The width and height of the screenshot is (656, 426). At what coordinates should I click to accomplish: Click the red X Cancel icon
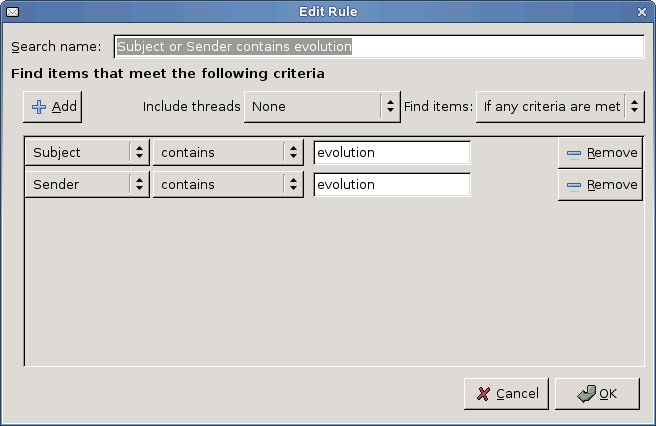tap(484, 394)
